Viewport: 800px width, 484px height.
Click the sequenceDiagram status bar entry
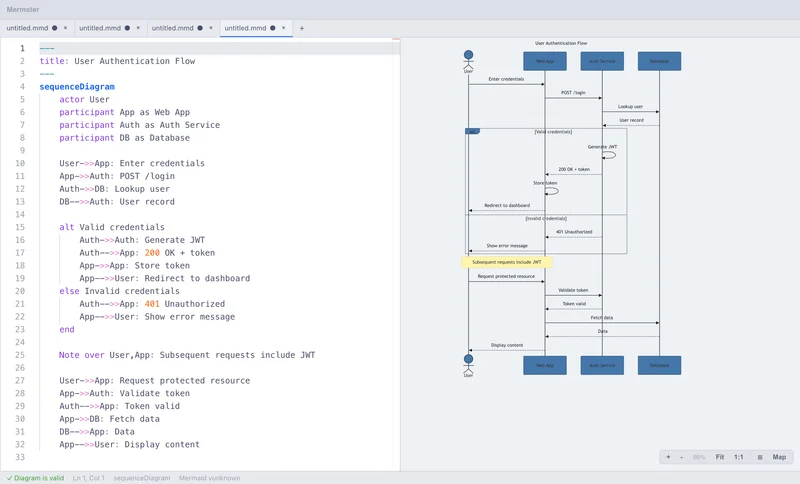141,478
